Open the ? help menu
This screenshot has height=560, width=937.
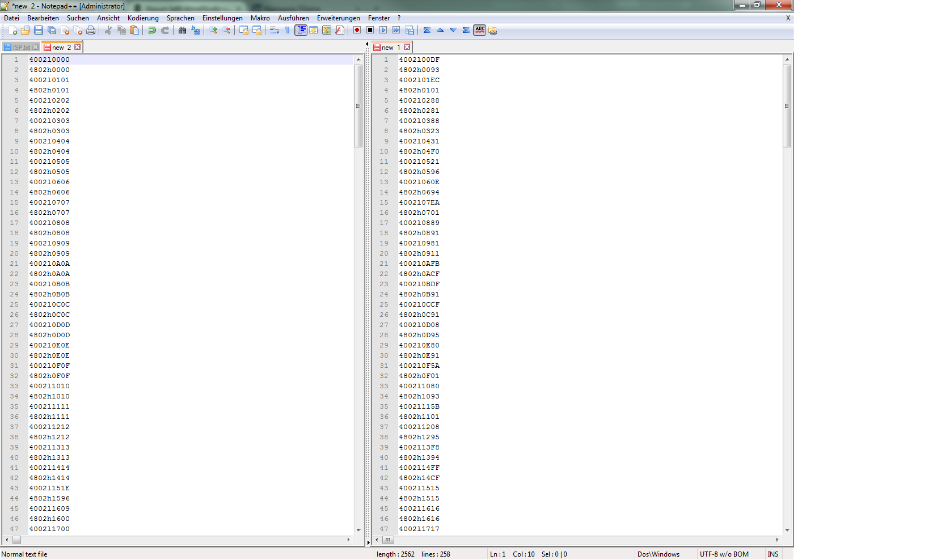pos(399,18)
